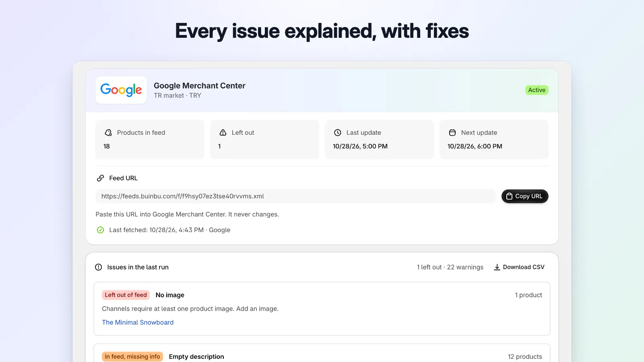Click the 'Channels require at least one product image' text
Screen dimensions: 644x362
coord(190,309)
